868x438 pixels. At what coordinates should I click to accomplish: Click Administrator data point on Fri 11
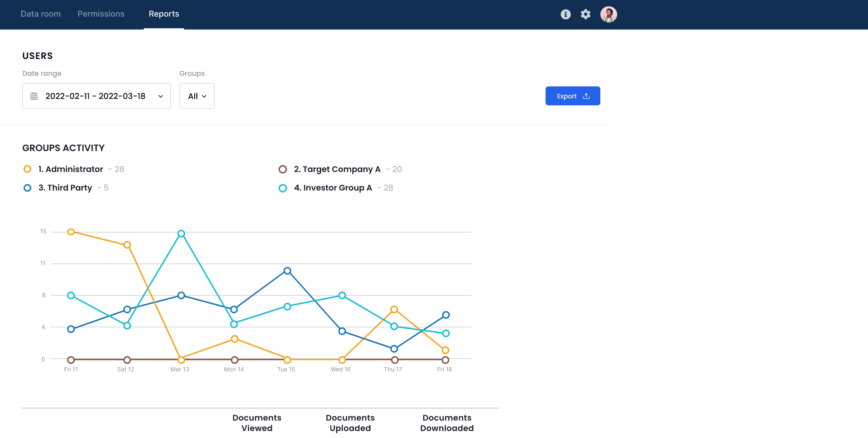[x=71, y=232]
